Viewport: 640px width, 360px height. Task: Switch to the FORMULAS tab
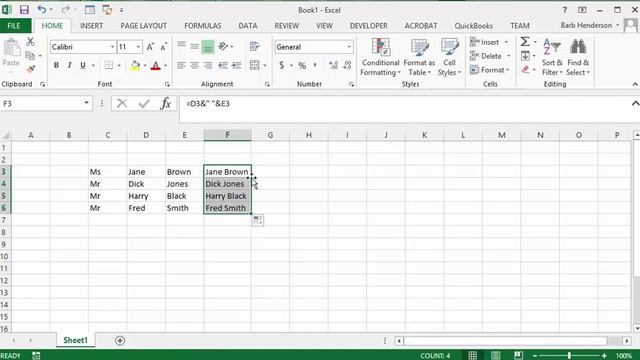[x=203, y=26]
